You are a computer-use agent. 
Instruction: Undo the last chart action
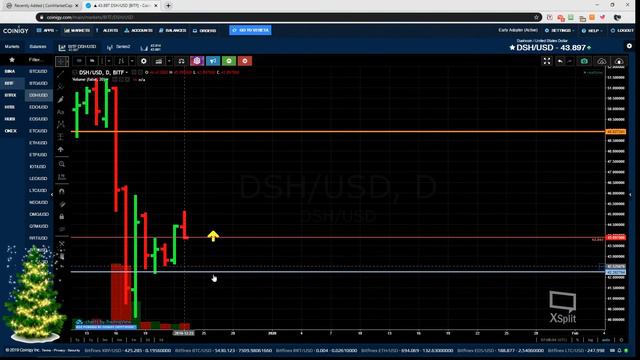(560, 61)
